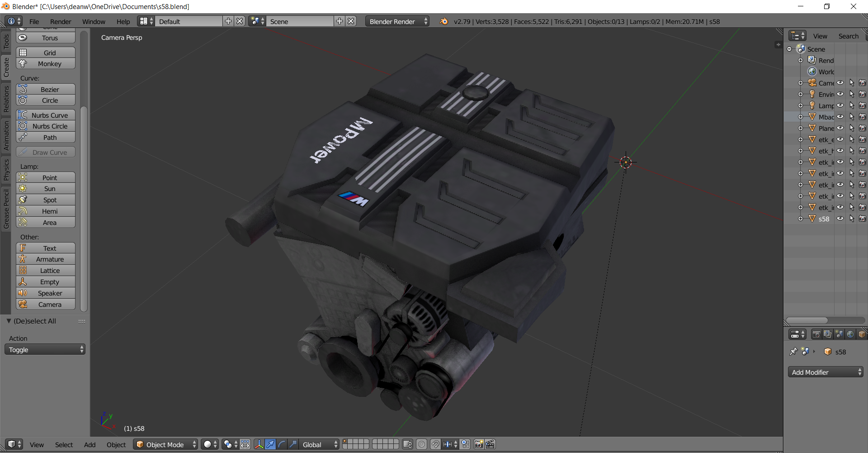The height and width of the screenshot is (453, 868).
Task: Toggle renderability of the s58 object
Action: click(863, 219)
